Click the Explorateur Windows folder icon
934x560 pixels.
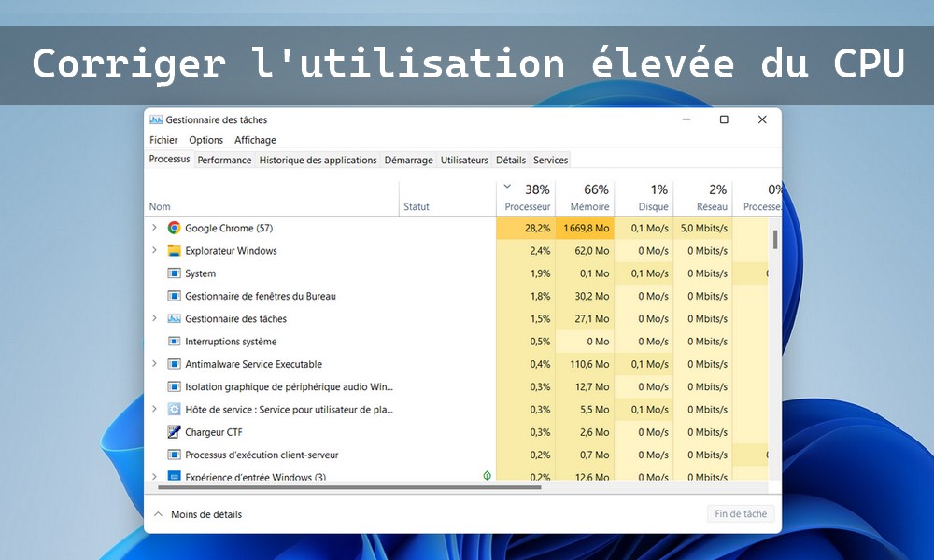tap(174, 250)
